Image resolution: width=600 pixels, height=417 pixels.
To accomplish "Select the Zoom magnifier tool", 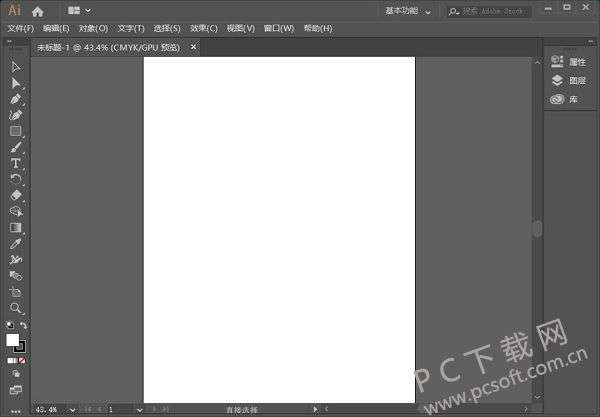I will click(x=15, y=308).
